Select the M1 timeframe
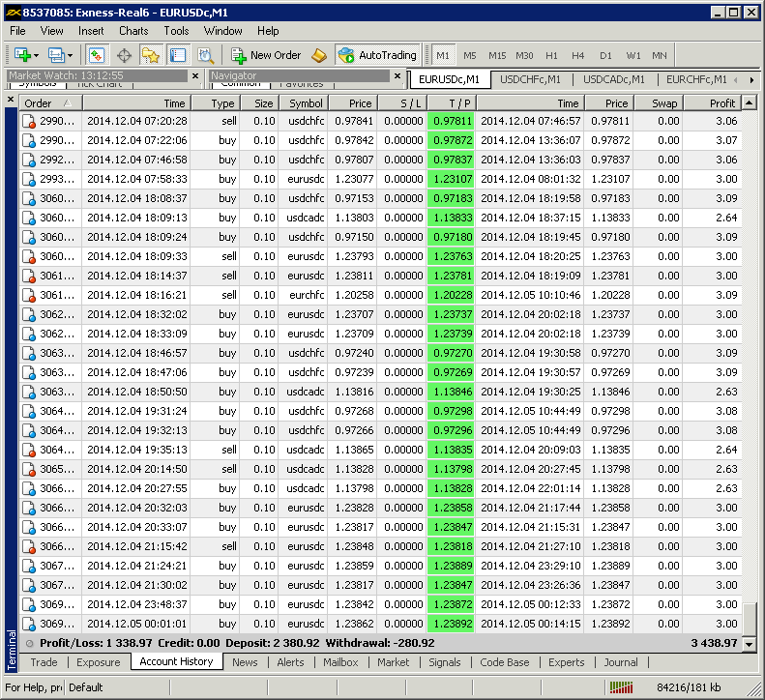 pyautogui.click(x=443, y=55)
